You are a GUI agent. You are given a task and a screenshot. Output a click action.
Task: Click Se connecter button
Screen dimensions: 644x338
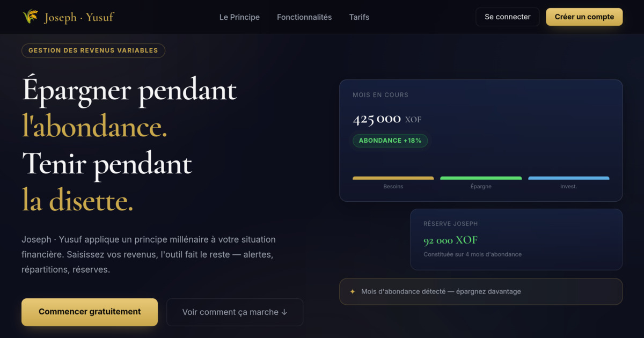pos(508,17)
